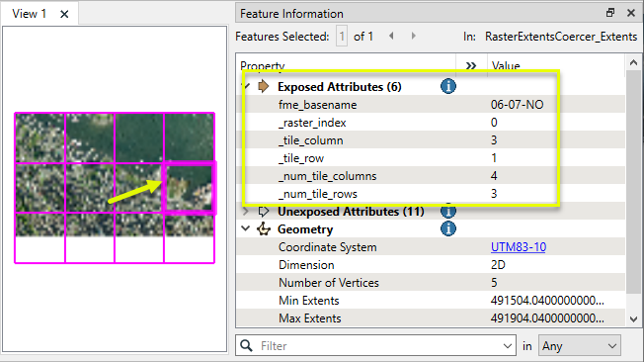
Task: Collapse the Geometry section
Action: pos(246,228)
